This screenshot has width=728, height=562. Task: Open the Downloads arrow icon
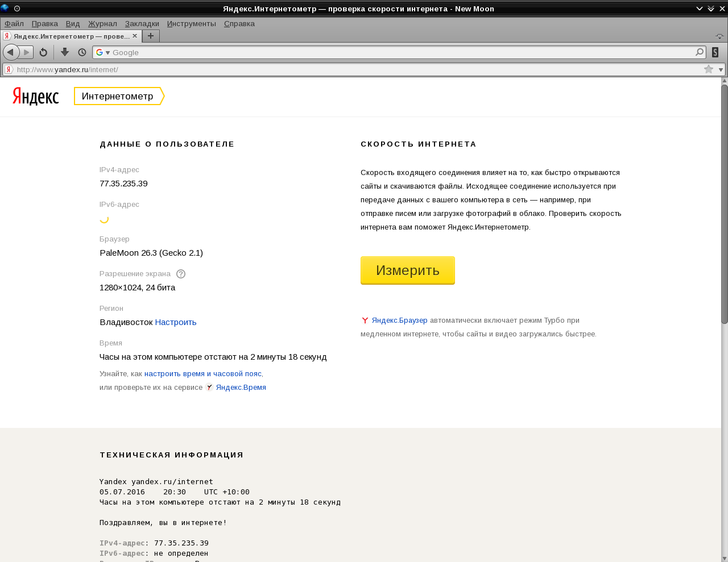[x=65, y=52]
